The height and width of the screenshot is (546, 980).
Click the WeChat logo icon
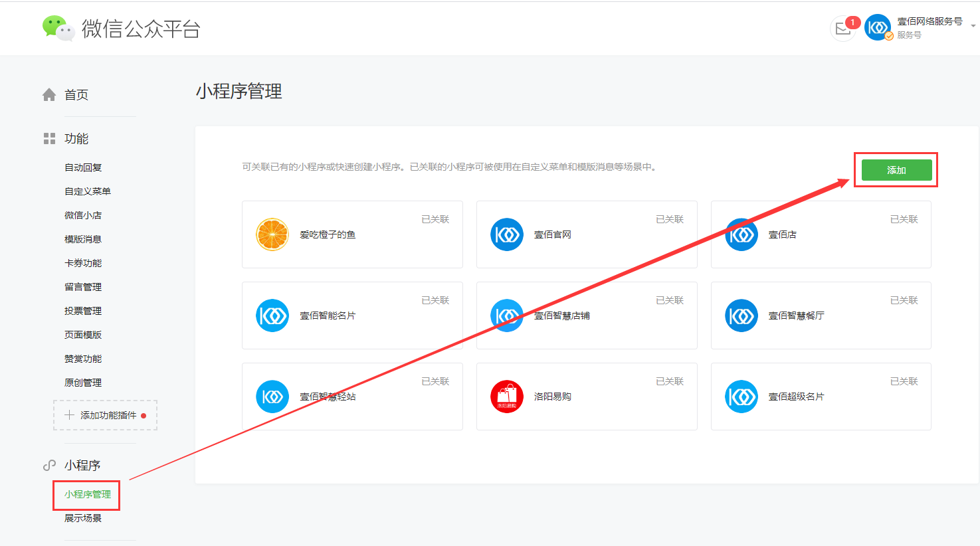pos(58,28)
